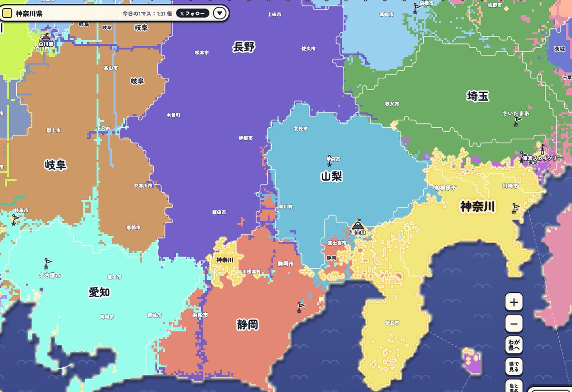Click the 山梨 prefecture label
This screenshot has height=392, width=572.
click(331, 177)
